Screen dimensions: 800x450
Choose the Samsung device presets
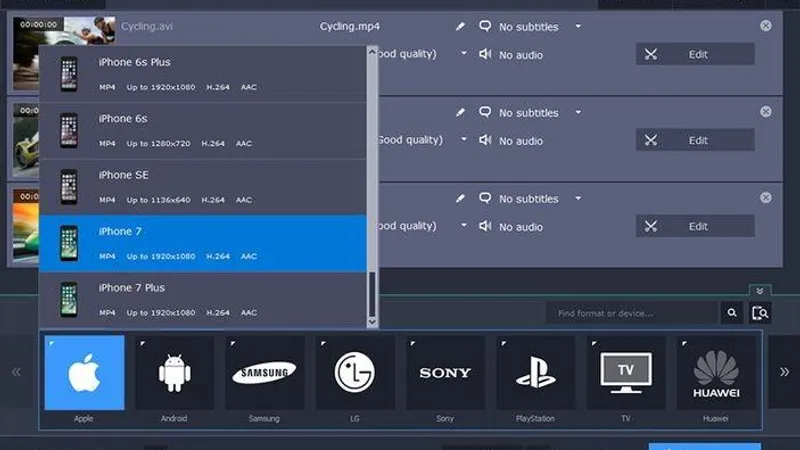click(x=264, y=373)
